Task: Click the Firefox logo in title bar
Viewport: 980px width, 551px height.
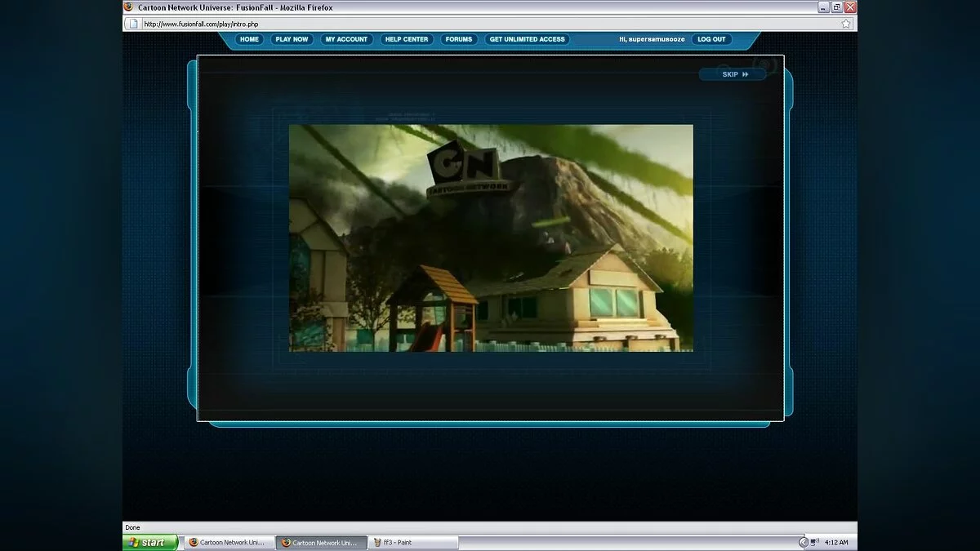Action: pyautogui.click(x=128, y=7)
